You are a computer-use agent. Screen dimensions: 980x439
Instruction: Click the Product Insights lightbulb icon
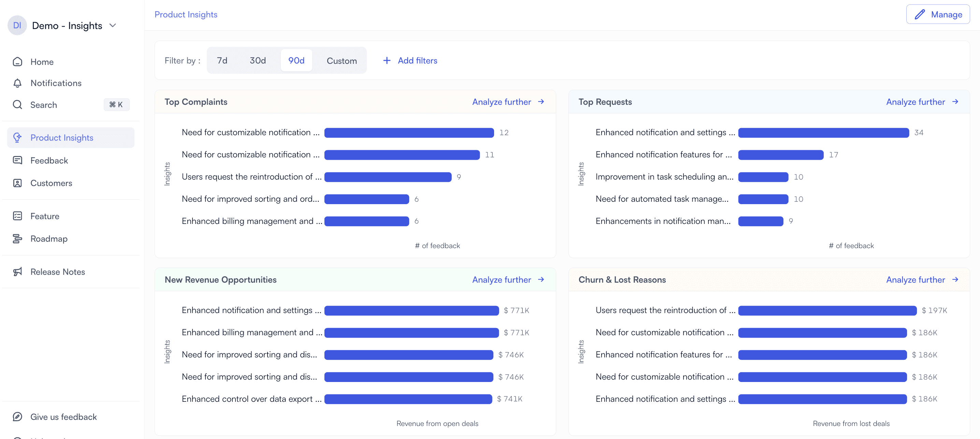pos(17,138)
